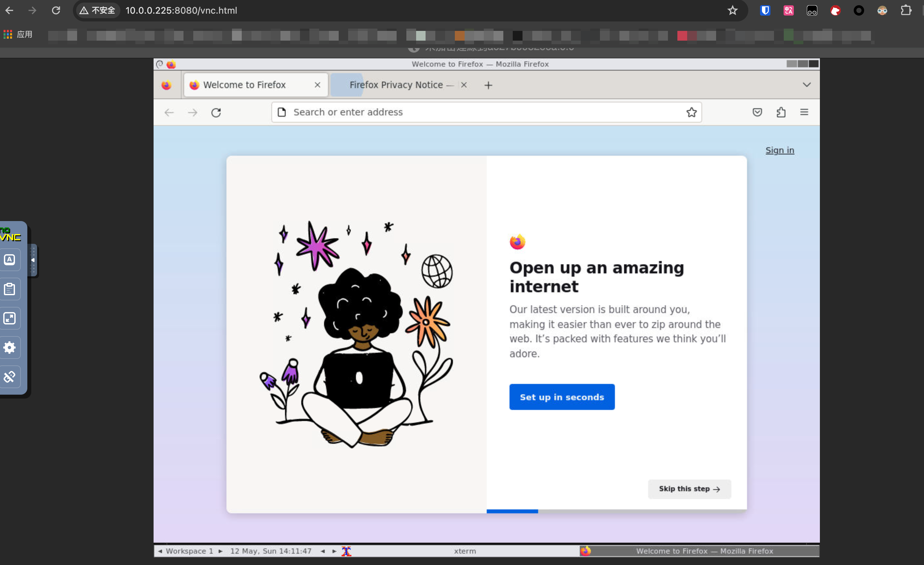This screenshot has width=924, height=565.
Task: Close the Firefox Privacy Notice tab
Action: coord(464,85)
